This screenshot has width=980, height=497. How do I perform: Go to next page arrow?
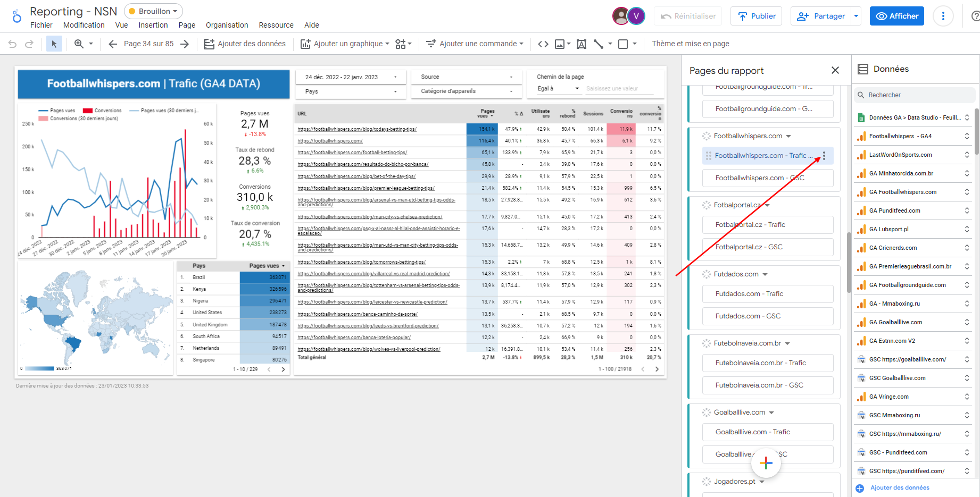coord(185,44)
